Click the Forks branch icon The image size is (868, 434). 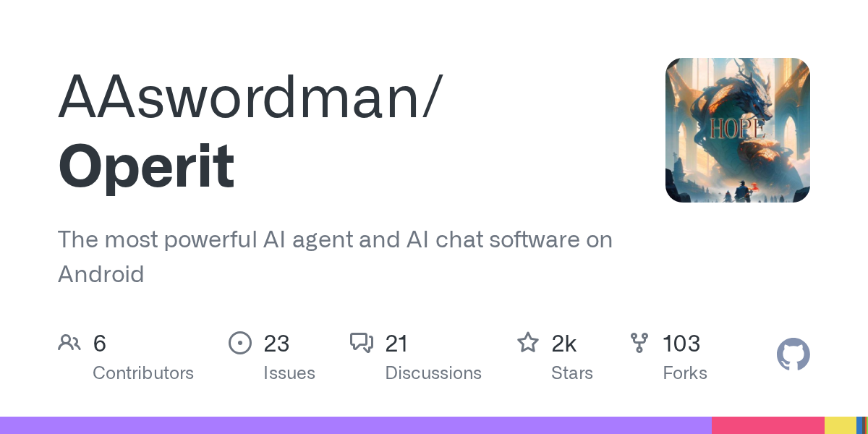639,343
